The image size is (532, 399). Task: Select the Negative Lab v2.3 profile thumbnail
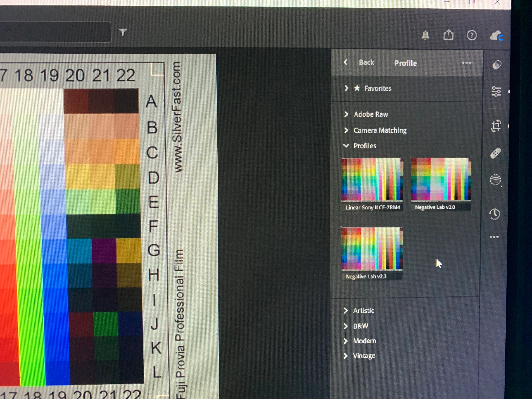click(x=372, y=249)
